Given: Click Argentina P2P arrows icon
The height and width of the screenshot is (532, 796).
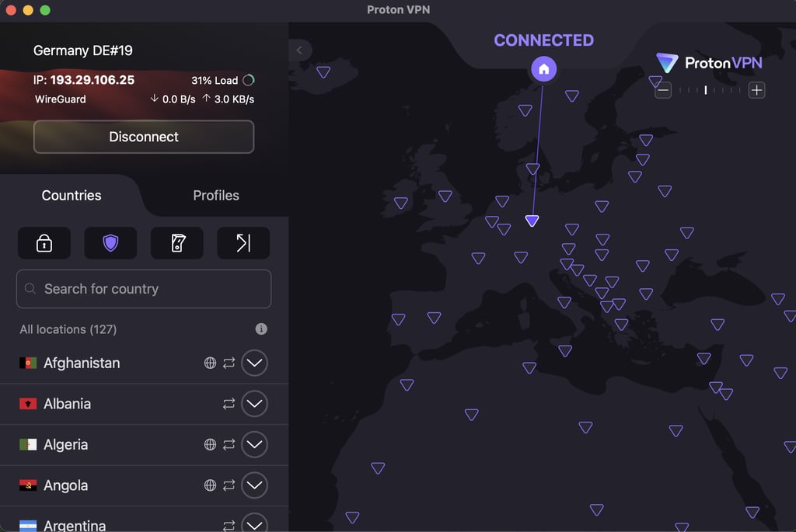Looking at the screenshot, I should tap(229, 526).
